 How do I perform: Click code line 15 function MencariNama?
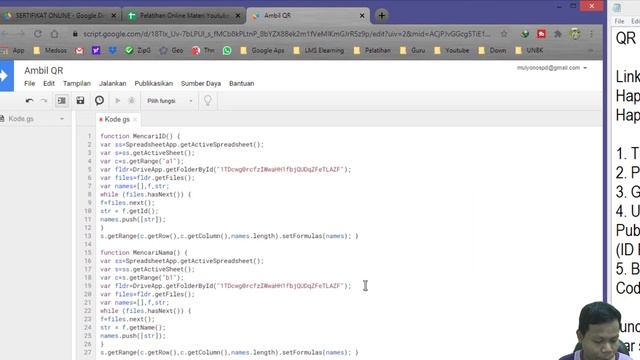(144, 253)
